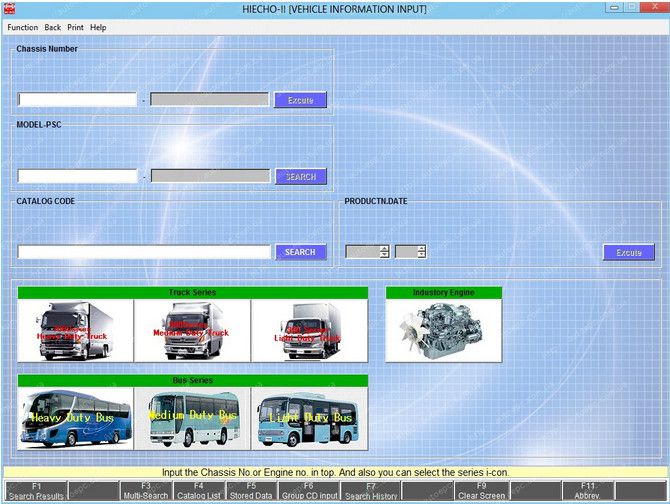Open the Function menu
This screenshot has height=504, width=670.
pyautogui.click(x=23, y=27)
